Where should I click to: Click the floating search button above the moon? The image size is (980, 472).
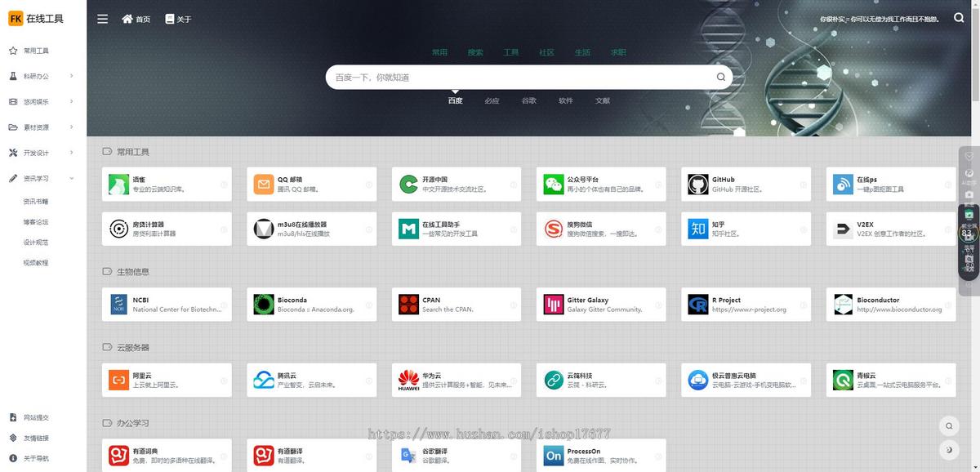(948, 425)
